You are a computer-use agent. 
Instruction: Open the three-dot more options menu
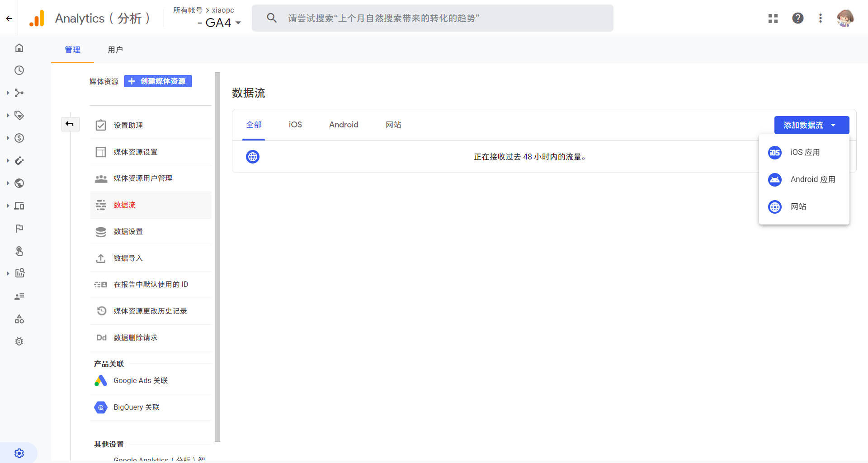coord(821,18)
